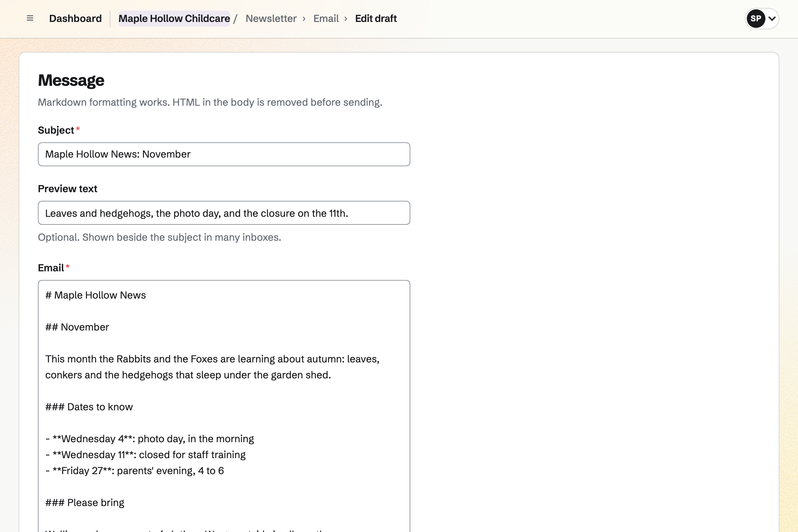Go to the Dashboard
Viewport: 798px width, 532px height.
coord(75,18)
